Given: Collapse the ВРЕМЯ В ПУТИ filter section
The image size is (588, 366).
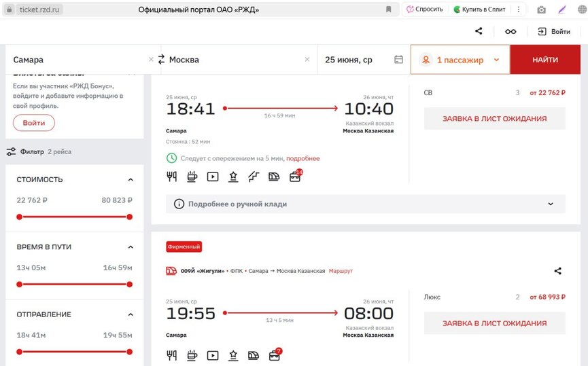Looking at the screenshot, I should click(131, 247).
